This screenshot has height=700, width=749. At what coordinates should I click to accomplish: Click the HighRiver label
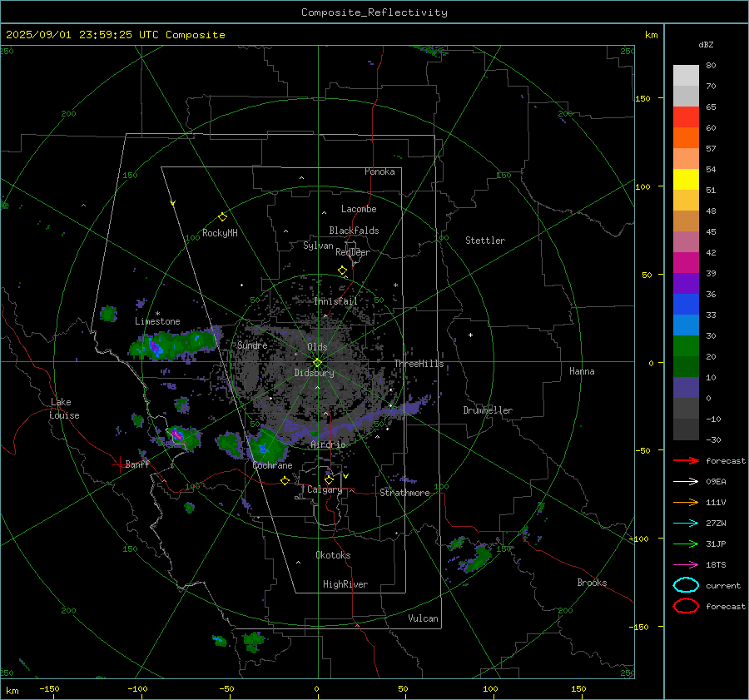345,584
